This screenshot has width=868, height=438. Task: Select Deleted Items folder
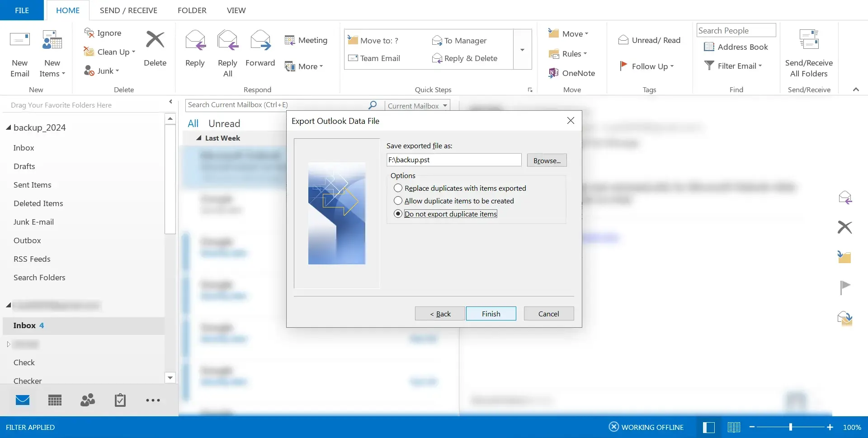click(x=38, y=203)
